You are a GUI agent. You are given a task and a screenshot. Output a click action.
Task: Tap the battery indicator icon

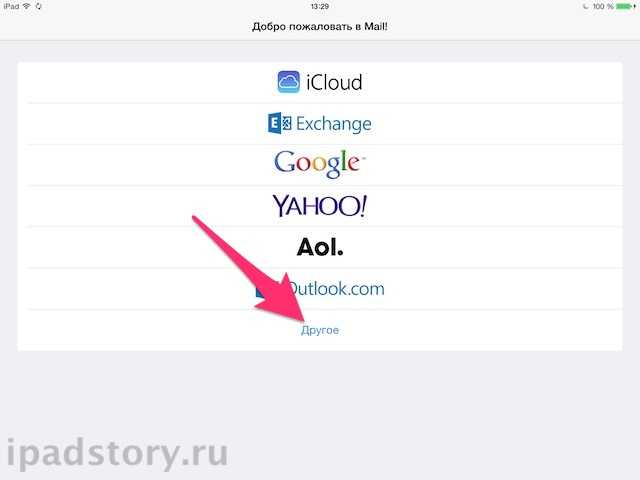[x=626, y=7]
